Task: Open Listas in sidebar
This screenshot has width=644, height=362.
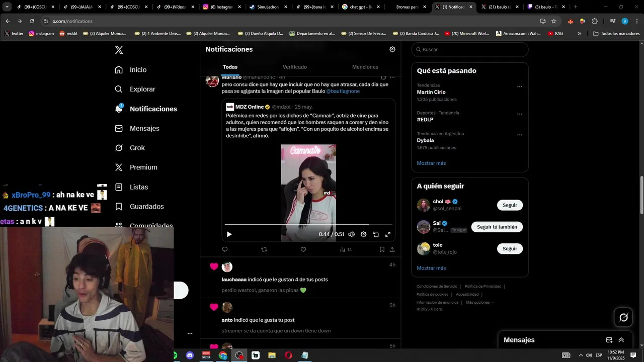Action: 131,187
